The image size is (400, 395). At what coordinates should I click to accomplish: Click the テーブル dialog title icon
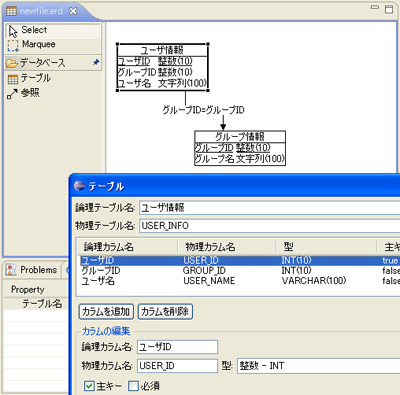pos(80,186)
